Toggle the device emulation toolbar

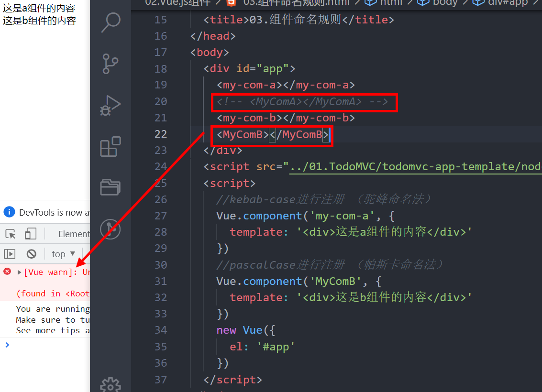[x=30, y=234]
